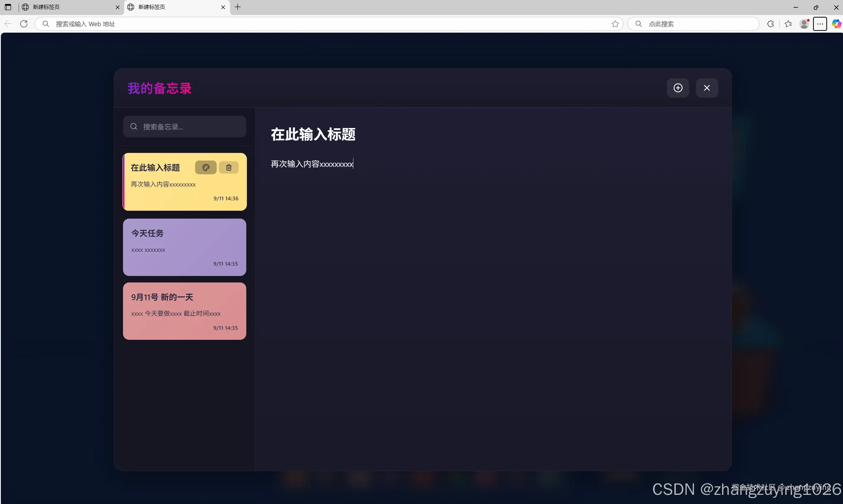Open the Favorites panel icon
The height and width of the screenshot is (504, 843).
[x=788, y=24]
